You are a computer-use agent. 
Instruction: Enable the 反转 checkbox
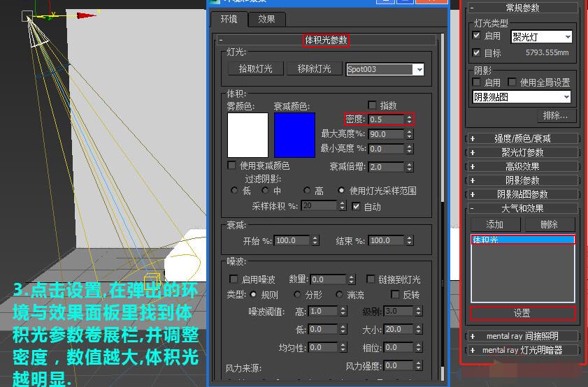(395, 294)
